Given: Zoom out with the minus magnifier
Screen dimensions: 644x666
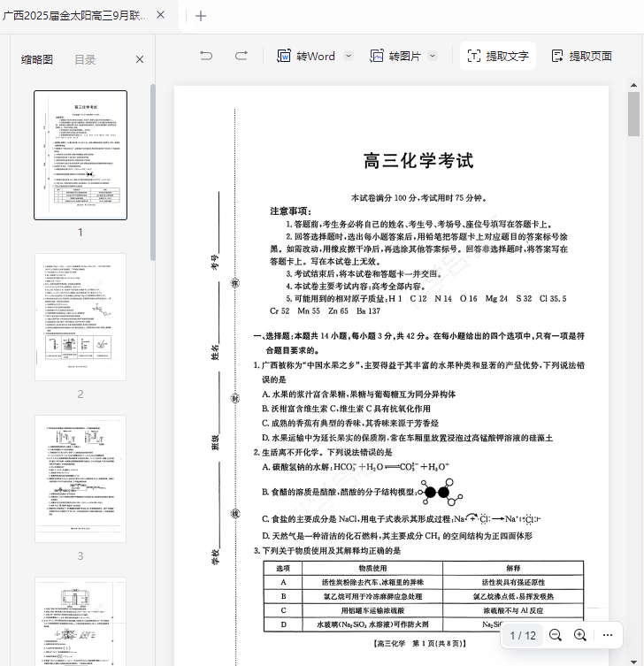Looking at the screenshot, I should (x=556, y=635).
